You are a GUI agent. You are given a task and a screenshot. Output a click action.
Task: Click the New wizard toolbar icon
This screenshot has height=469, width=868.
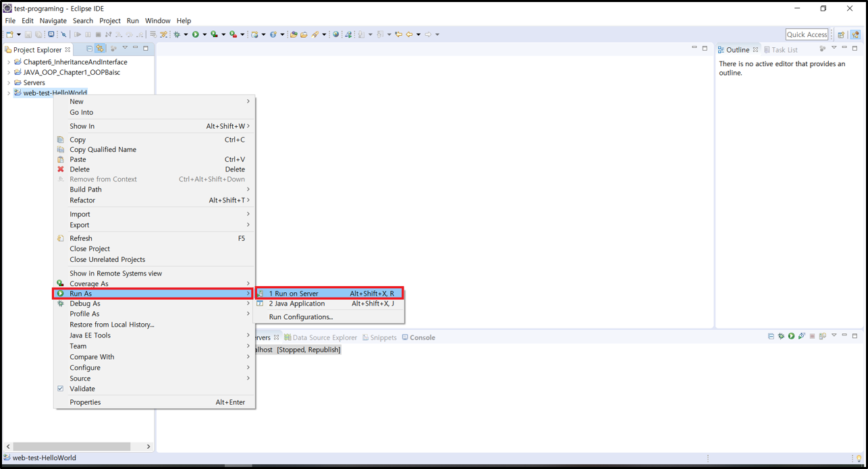pyautogui.click(x=9, y=34)
